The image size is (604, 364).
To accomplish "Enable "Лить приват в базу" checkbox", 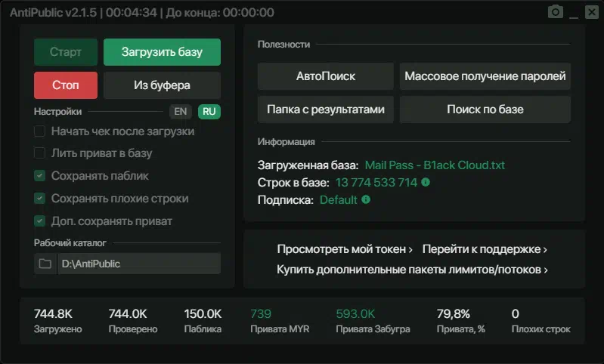I will click(39, 153).
